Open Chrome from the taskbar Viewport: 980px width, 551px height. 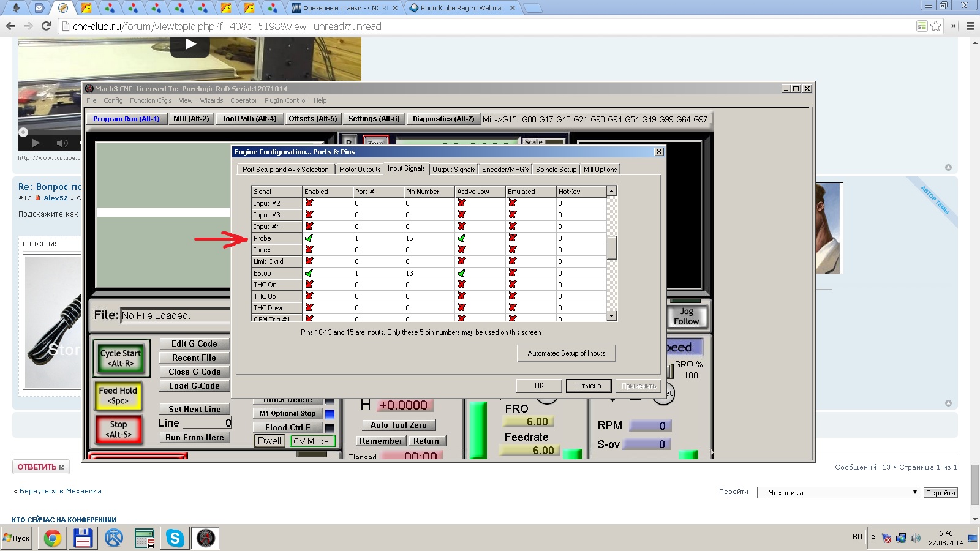pyautogui.click(x=53, y=538)
